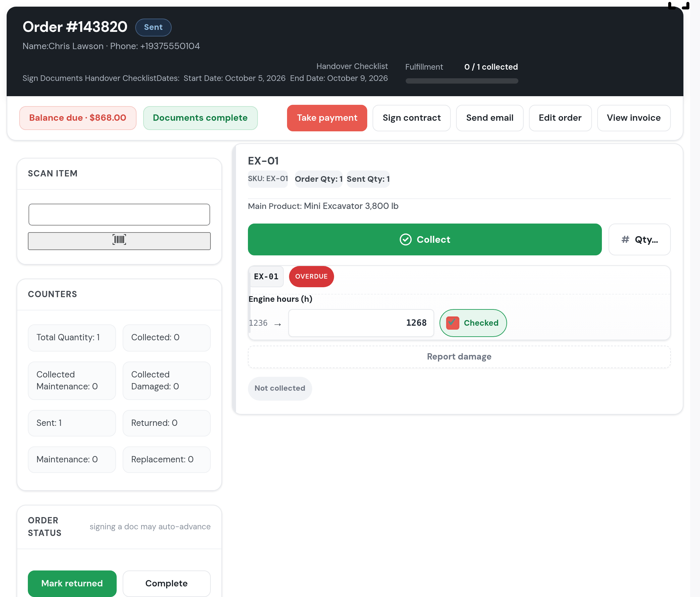Click the barcode scan icon button
The image size is (700, 597).
click(x=119, y=241)
